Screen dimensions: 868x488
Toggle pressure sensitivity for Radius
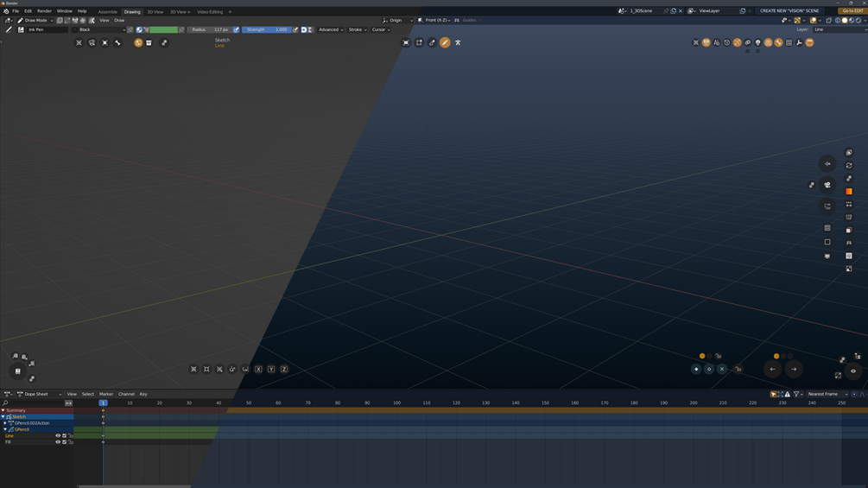point(237,30)
